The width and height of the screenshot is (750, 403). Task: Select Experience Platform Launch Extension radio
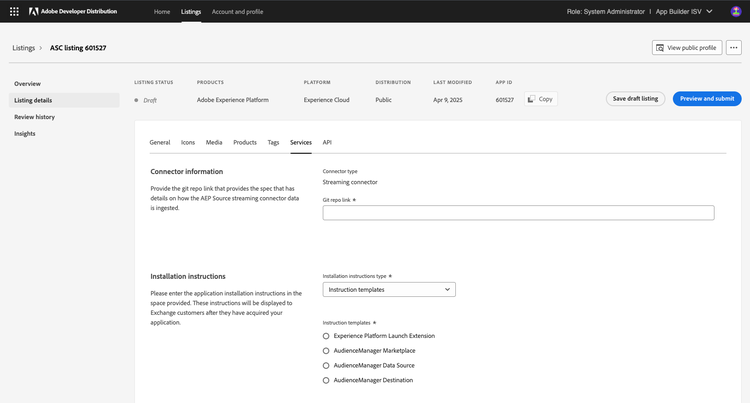326,336
